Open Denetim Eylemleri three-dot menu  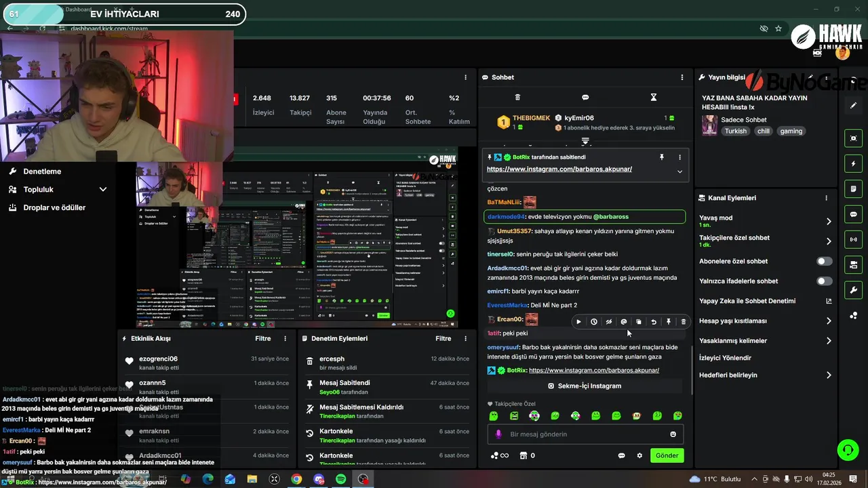pos(465,338)
